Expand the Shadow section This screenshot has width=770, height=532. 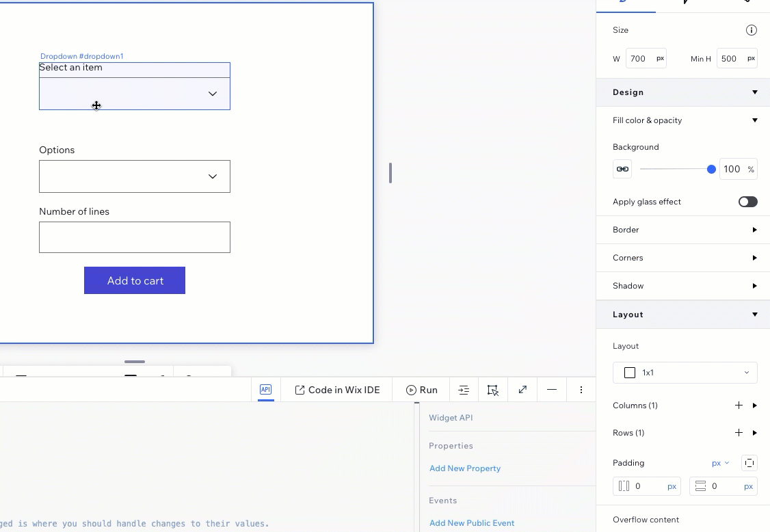pyautogui.click(x=755, y=286)
